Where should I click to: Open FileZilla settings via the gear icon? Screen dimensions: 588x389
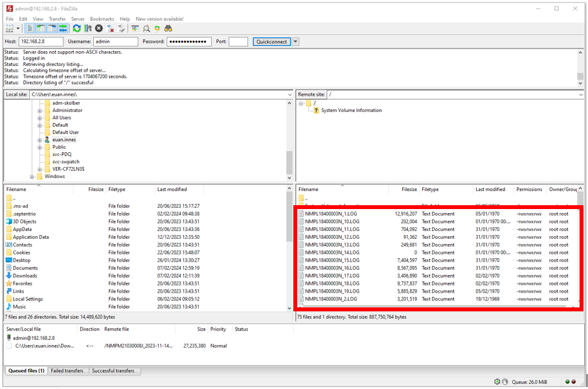click(x=497, y=381)
